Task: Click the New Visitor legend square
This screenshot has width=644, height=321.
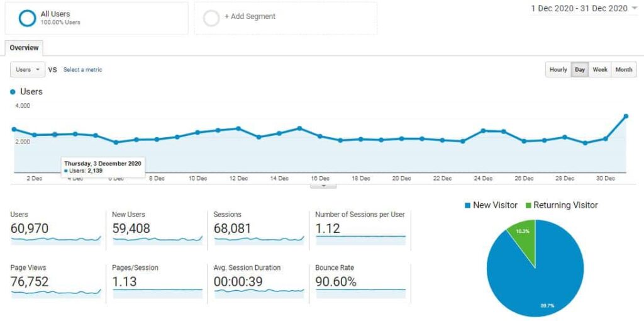Action: click(467, 205)
